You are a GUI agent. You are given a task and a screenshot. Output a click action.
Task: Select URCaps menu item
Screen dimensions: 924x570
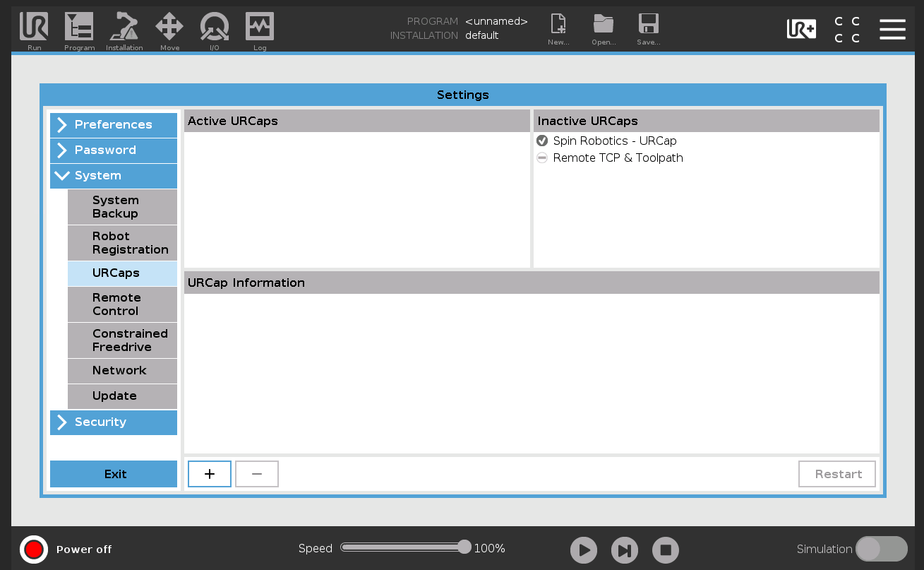point(122,273)
